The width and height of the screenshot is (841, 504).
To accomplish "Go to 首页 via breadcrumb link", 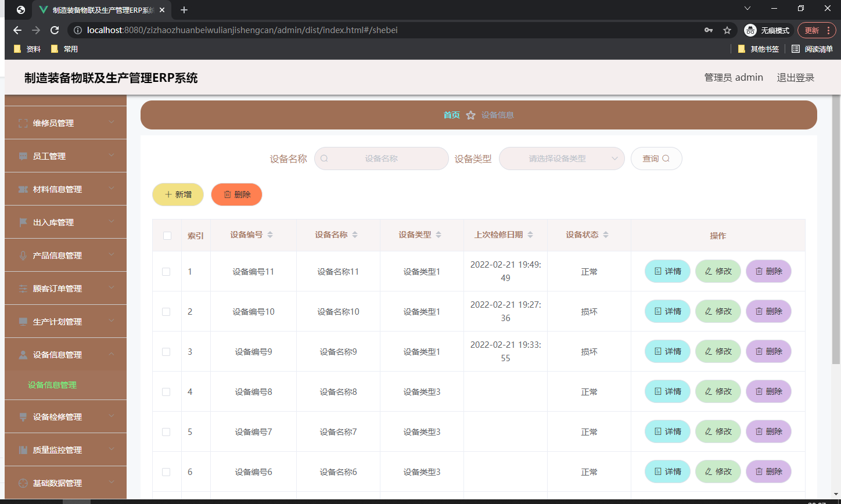I will point(451,115).
